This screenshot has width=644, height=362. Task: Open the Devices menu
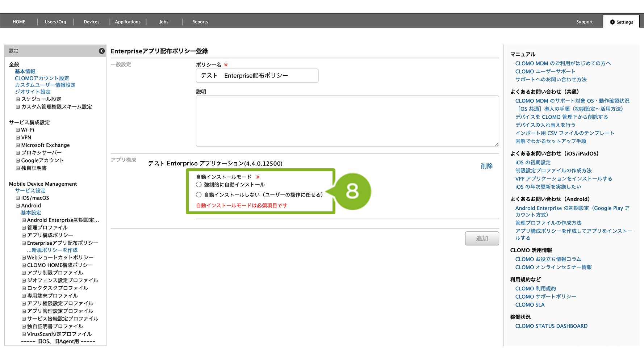(x=91, y=22)
